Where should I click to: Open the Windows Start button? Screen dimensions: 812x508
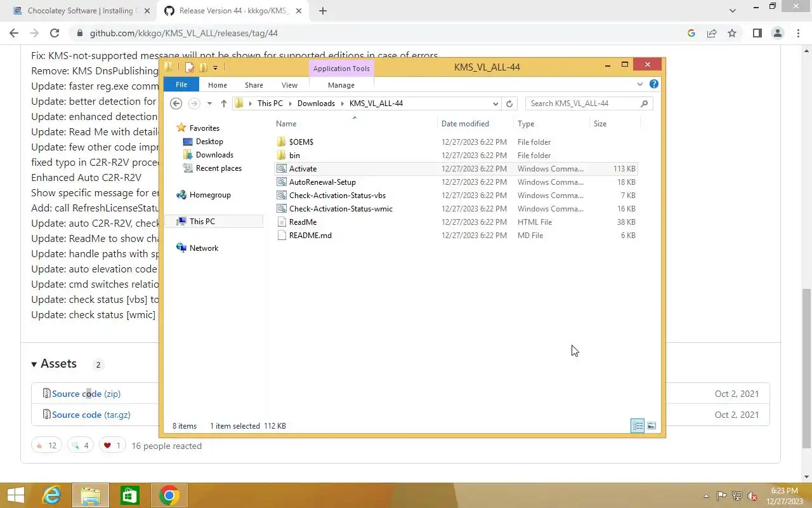pos(16,495)
